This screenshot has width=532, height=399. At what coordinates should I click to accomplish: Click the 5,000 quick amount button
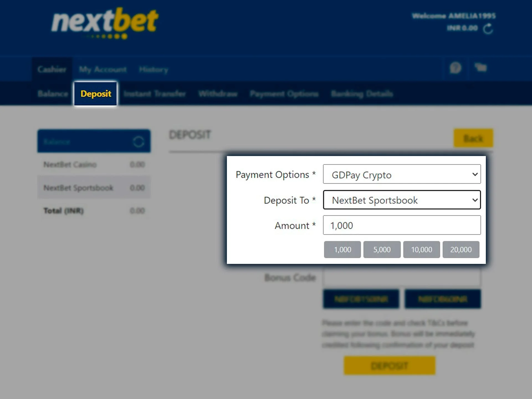pos(382,249)
